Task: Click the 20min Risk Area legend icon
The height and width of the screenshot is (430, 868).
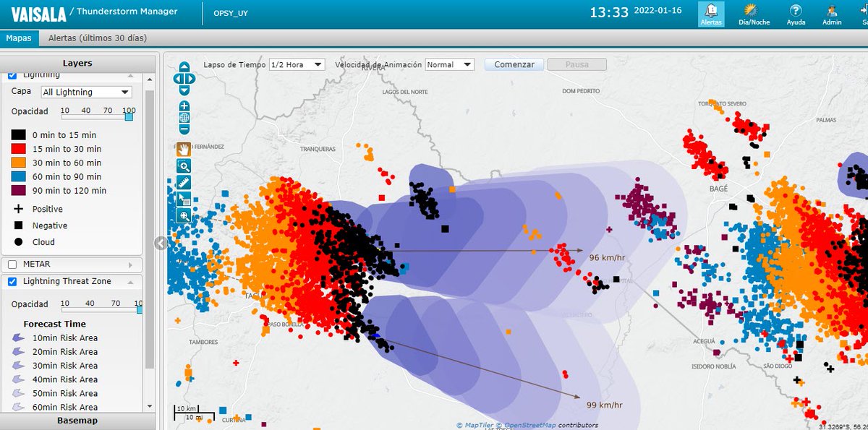Action: [18, 351]
